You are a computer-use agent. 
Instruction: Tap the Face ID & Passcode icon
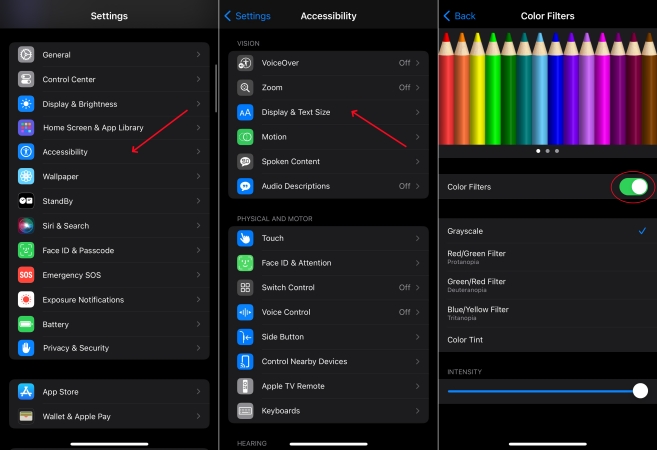pos(26,250)
